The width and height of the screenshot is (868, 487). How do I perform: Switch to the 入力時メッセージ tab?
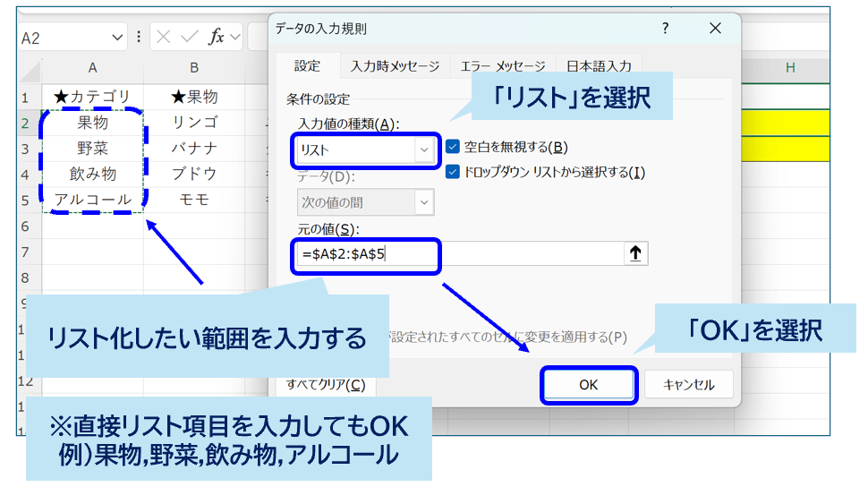395,66
